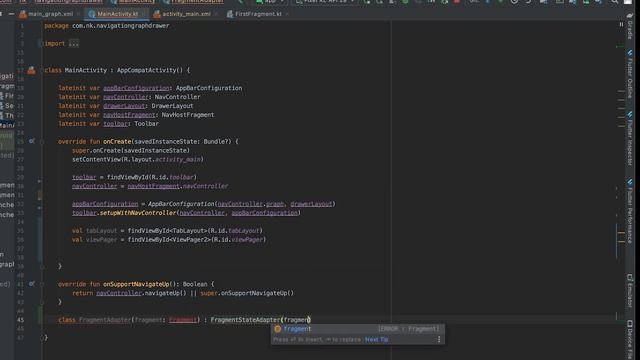Click the Search Everywhere magnifier icon
The image size is (640, 360).
[x=615, y=2]
